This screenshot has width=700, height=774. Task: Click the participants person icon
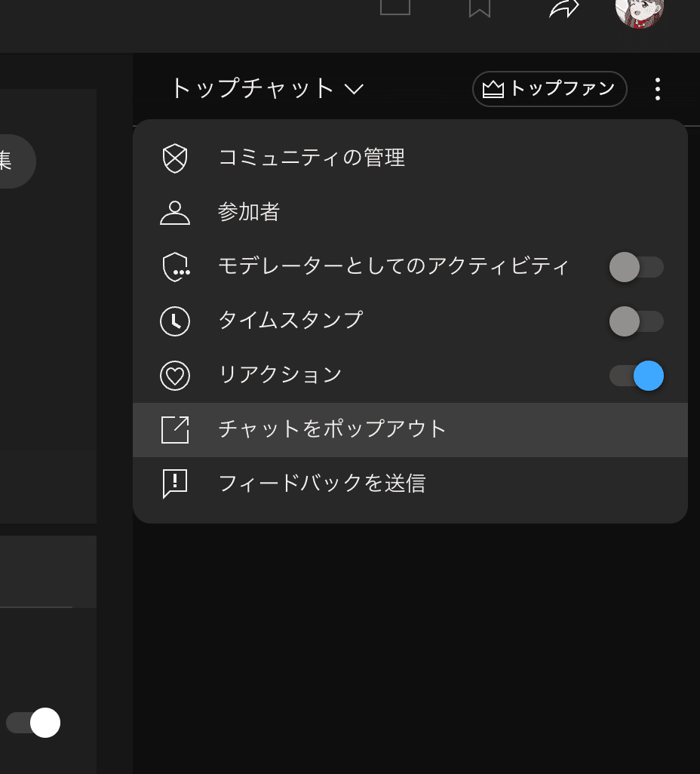click(x=175, y=213)
